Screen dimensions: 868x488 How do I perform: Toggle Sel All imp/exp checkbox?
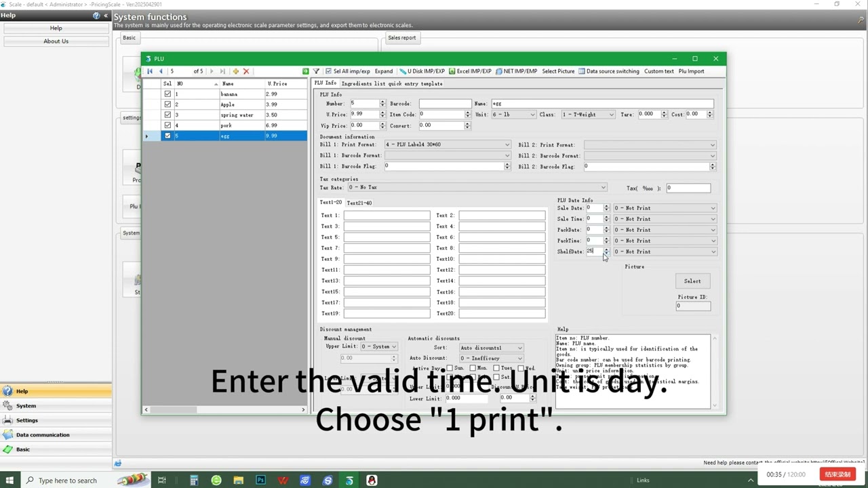(328, 71)
